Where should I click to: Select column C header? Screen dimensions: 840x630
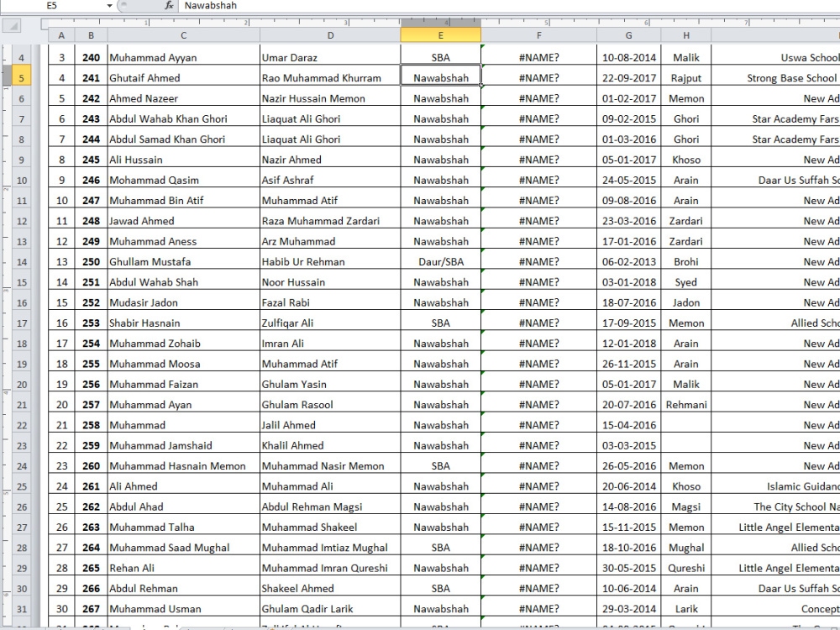[x=184, y=35]
